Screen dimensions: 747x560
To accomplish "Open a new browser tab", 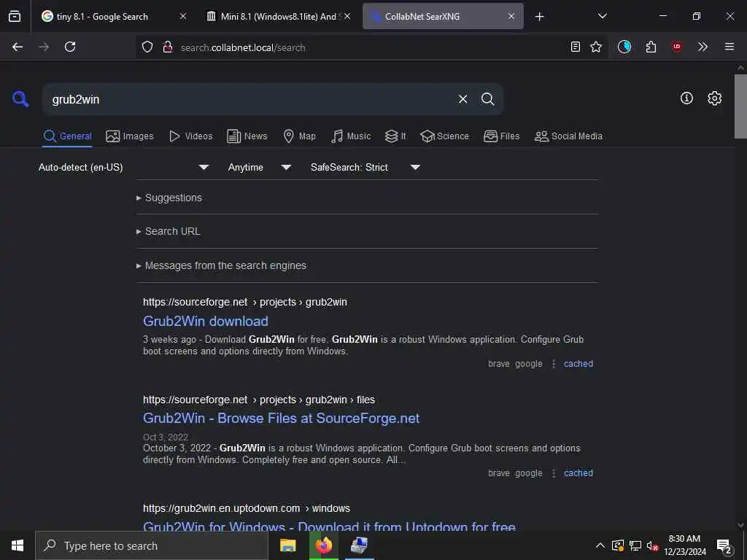I will point(539,17).
